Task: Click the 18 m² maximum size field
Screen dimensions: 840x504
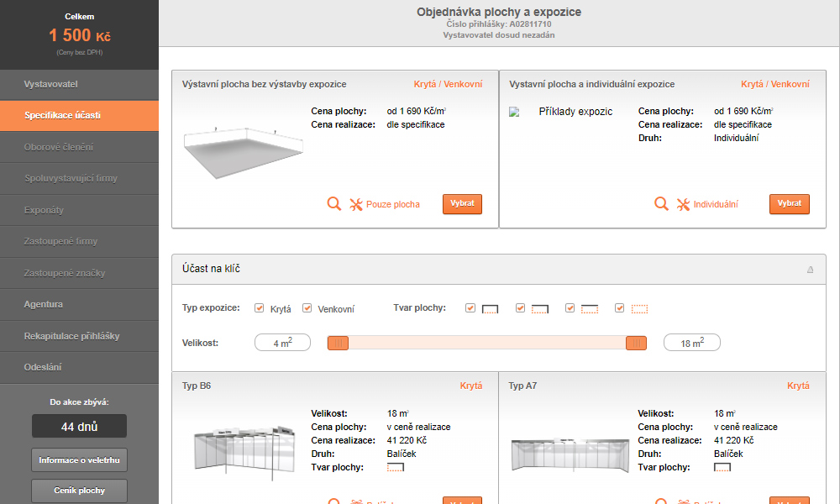Action: (691, 343)
